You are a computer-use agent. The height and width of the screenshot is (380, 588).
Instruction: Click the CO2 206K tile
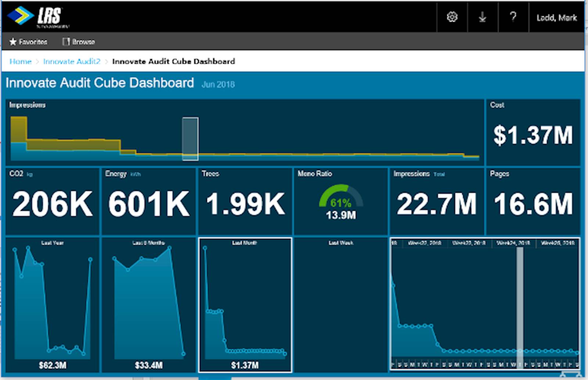(x=53, y=201)
